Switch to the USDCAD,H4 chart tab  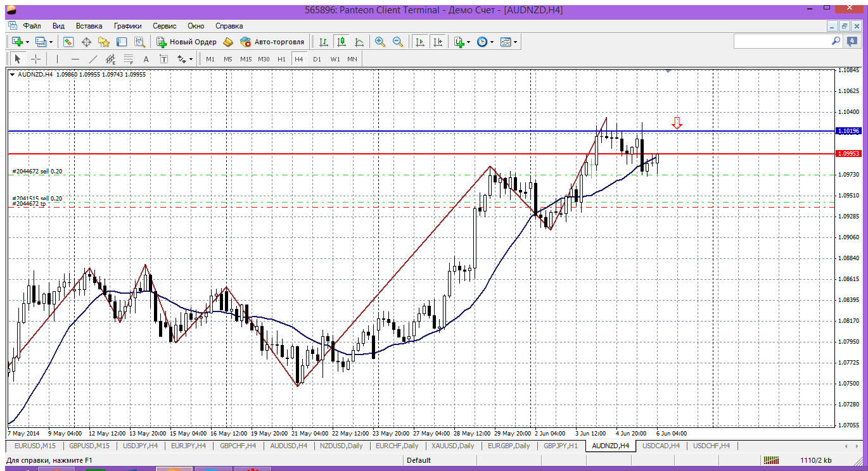point(661,446)
